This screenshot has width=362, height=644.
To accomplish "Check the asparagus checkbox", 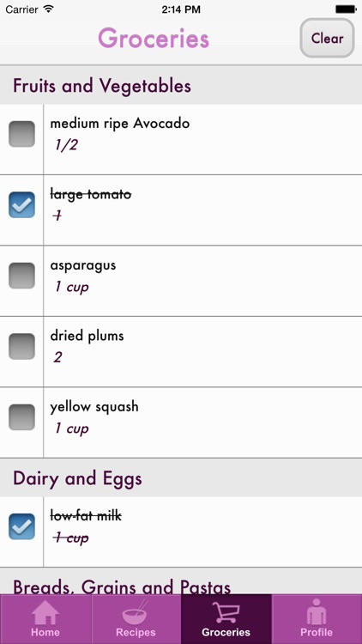I will (21, 276).
